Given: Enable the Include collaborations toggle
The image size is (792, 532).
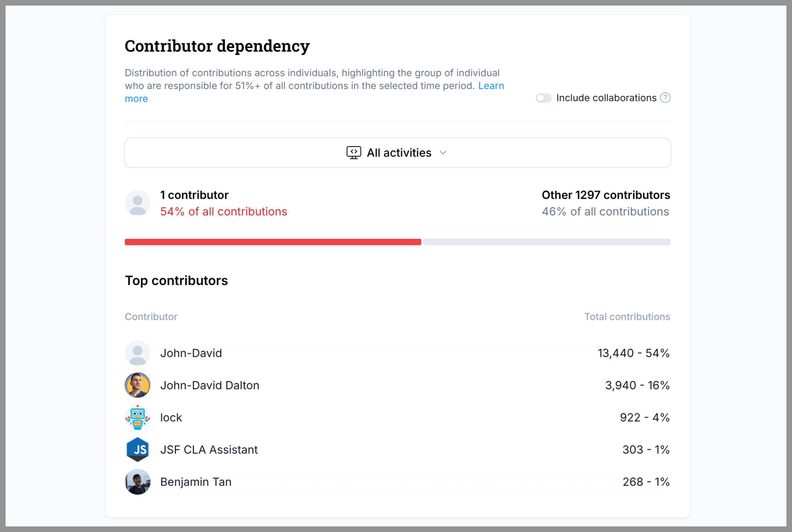Looking at the screenshot, I should coord(543,98).
